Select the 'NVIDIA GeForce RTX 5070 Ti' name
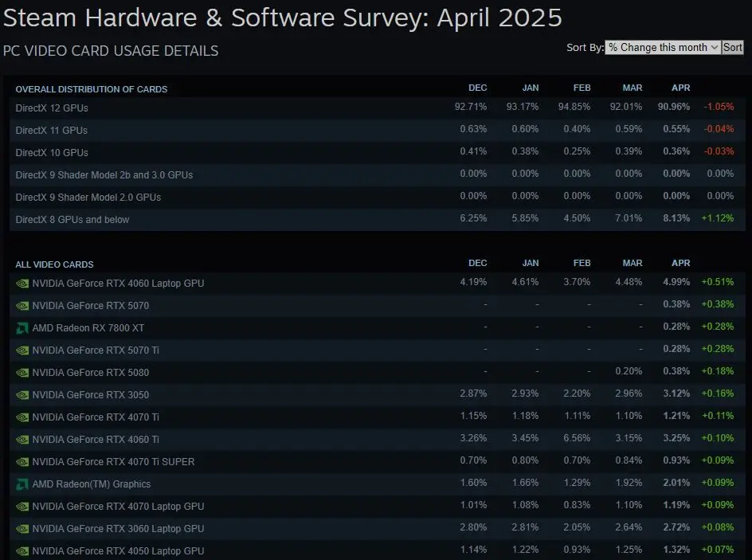The image size is (752, 560). point(96,350)
